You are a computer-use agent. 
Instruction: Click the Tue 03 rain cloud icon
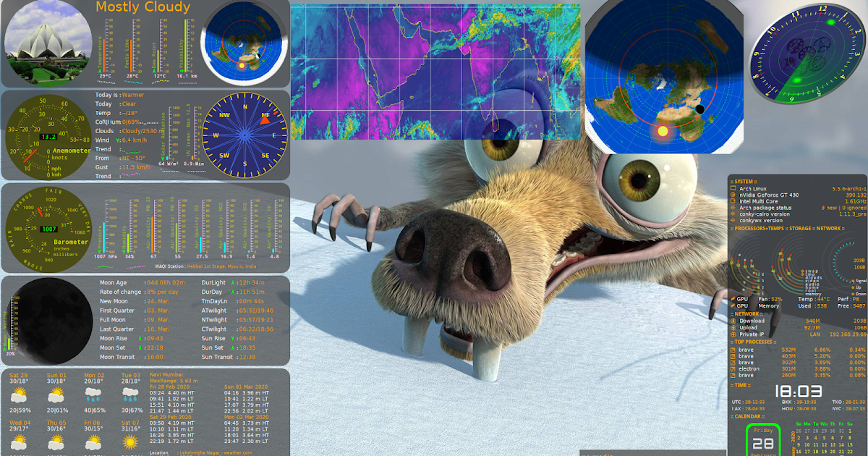point(132,395)
